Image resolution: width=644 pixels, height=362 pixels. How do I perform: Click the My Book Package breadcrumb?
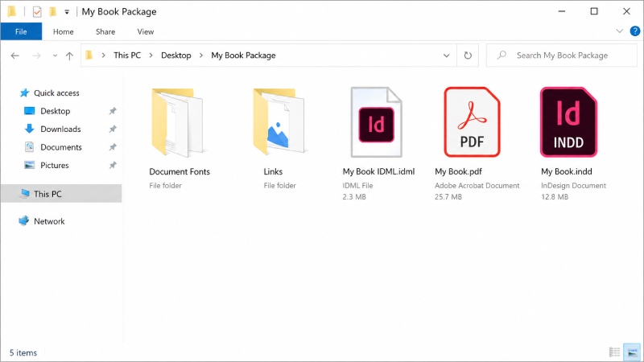tap(244, 56)
